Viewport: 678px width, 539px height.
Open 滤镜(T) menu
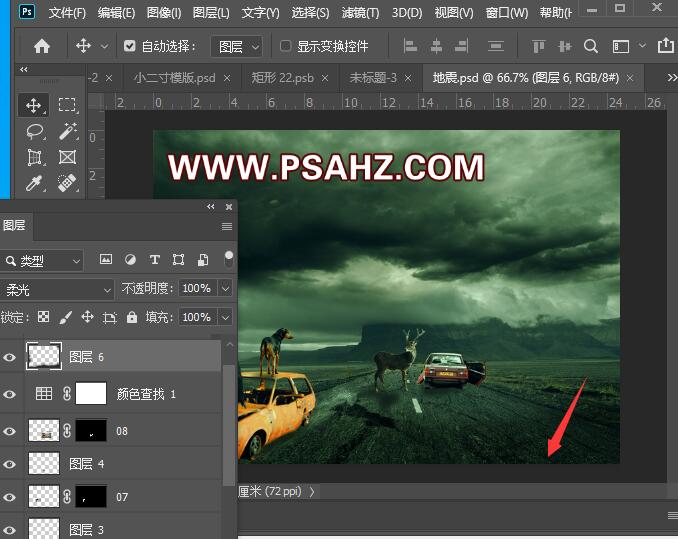click(360, 13)
